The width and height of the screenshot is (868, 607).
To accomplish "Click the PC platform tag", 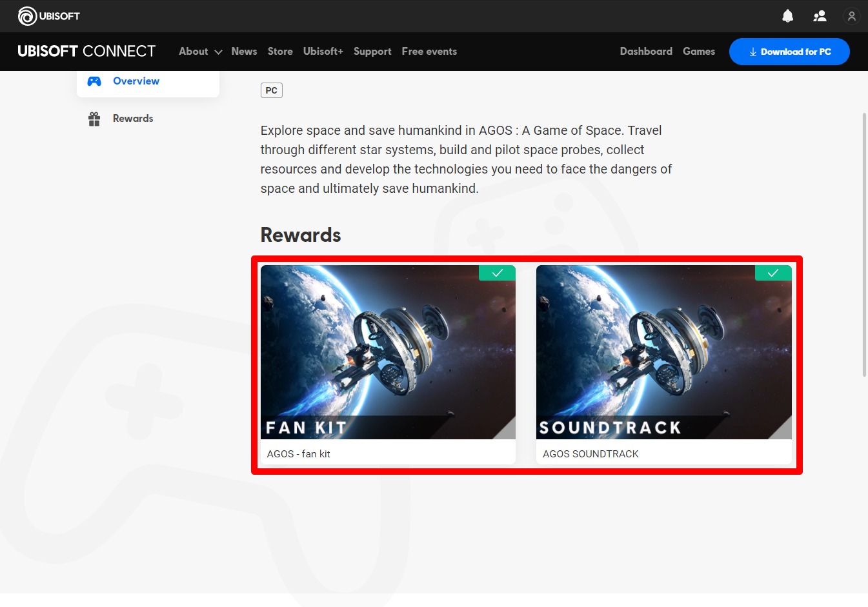I will 272,90.
